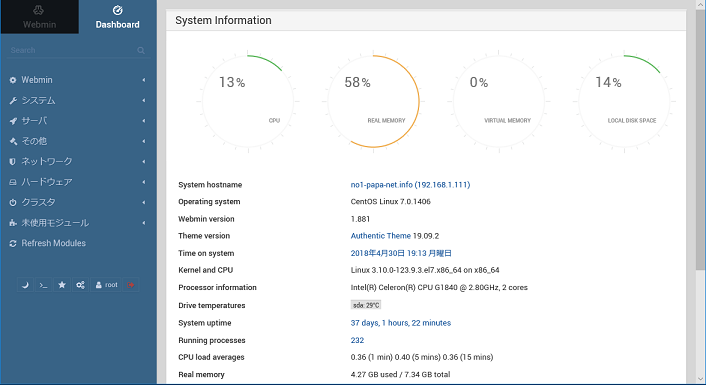This screenshot has width=706, height=385.
Task: Toggle night mode moon icon
Action: (25, 285)
